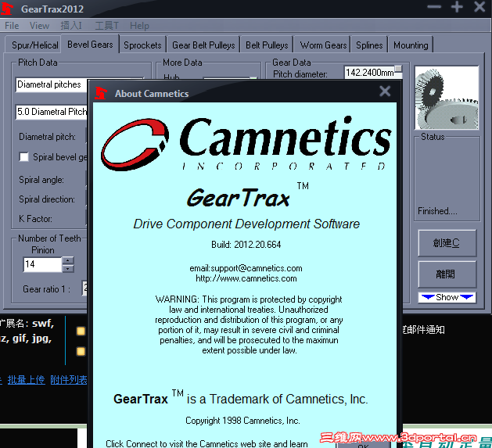Open the File menu
Viewport: 492px width, 448px height.
coord(12,26)
